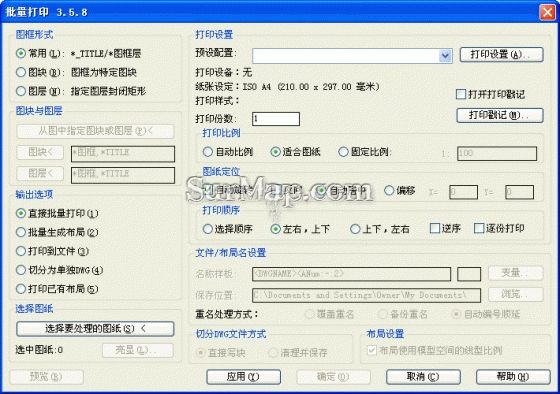The width and height of the screenshot is (560, 394).
Task: Click the 保存位置 path input field
Action: (366, 295)
